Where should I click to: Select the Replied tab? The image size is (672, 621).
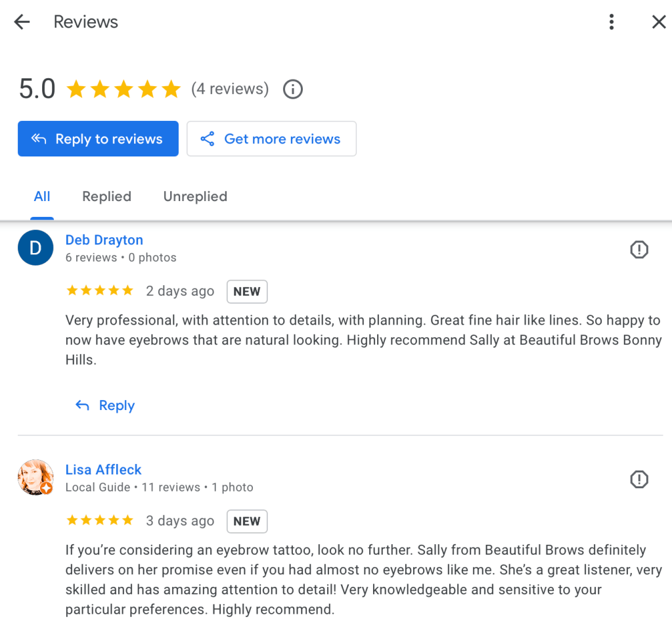click(x=106, y=196)
